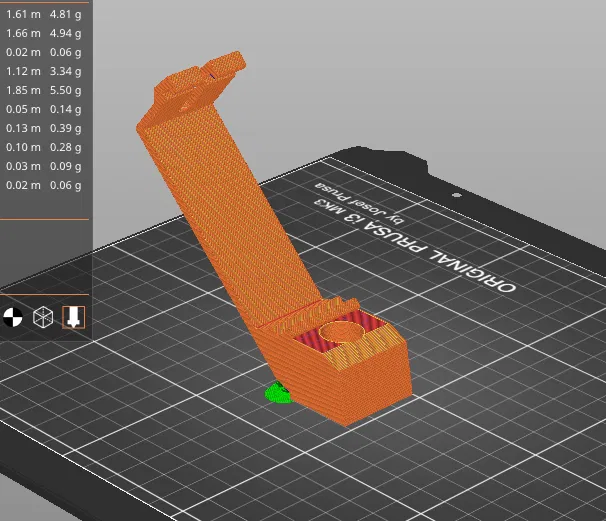Click the red circular infill area on the model
This screenshot has width=606, height=521.
point(342,332)
